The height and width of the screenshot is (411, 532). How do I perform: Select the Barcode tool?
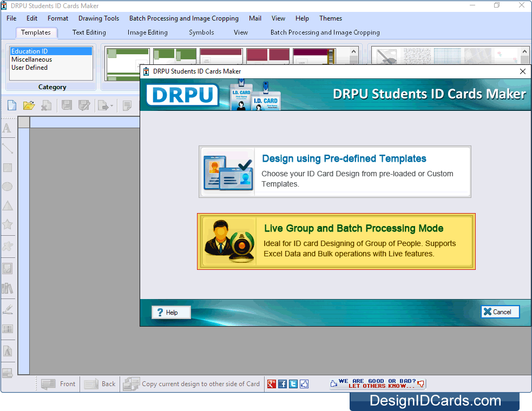(x=7, y=329)
